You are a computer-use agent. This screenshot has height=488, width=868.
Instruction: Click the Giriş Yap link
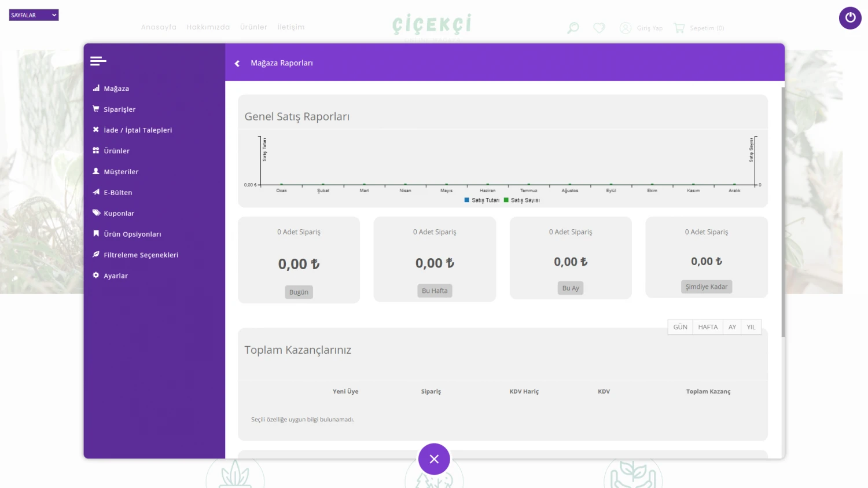click(650, 28)
